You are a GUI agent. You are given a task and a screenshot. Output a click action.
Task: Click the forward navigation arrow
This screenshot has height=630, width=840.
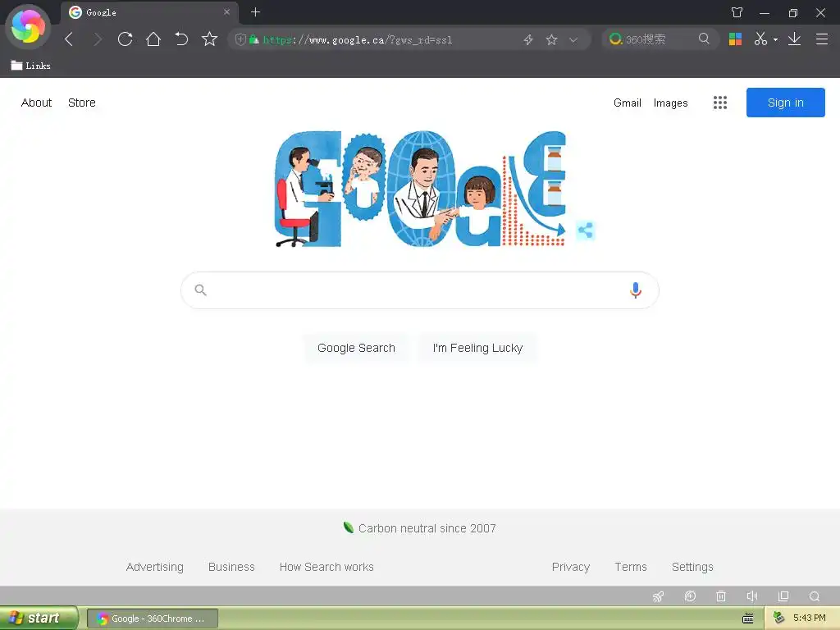[x=98, y=39]
